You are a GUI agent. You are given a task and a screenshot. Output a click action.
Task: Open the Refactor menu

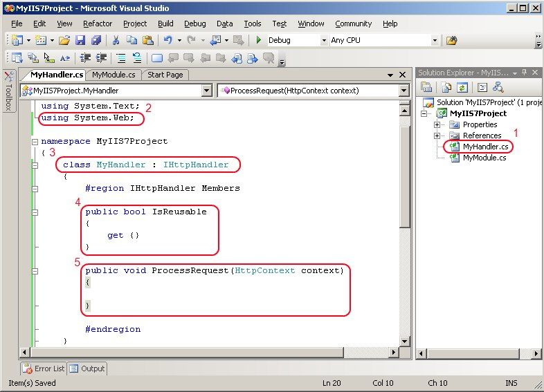click(x=98, y=24)
